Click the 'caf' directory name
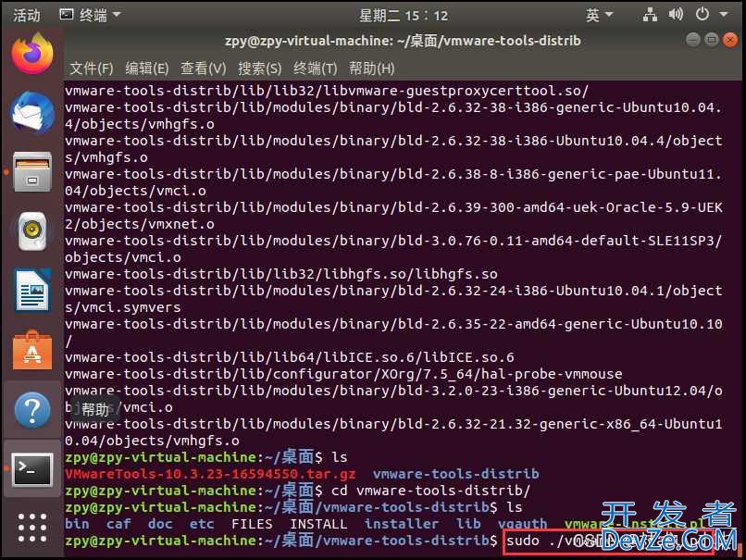 tap(118, 524)
